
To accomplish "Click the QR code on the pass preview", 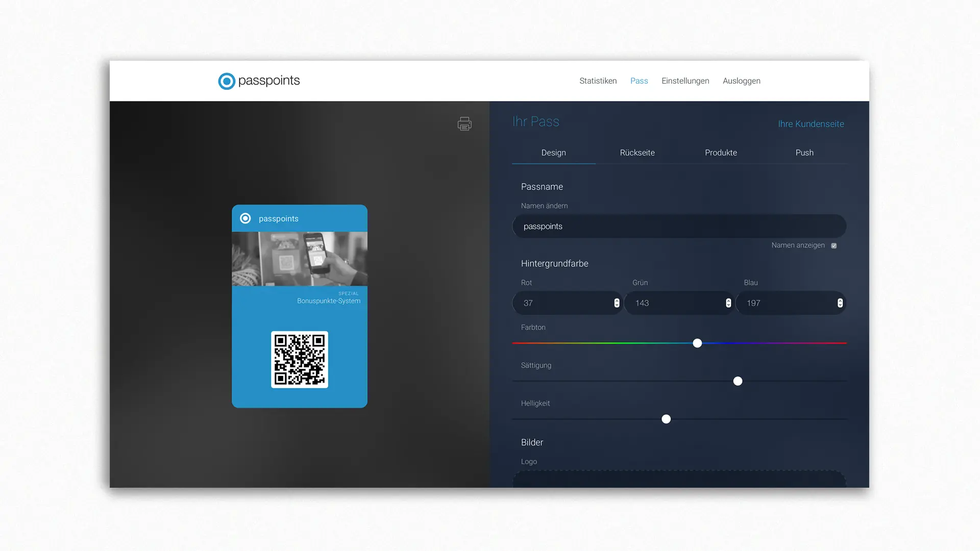I will 300,360.
